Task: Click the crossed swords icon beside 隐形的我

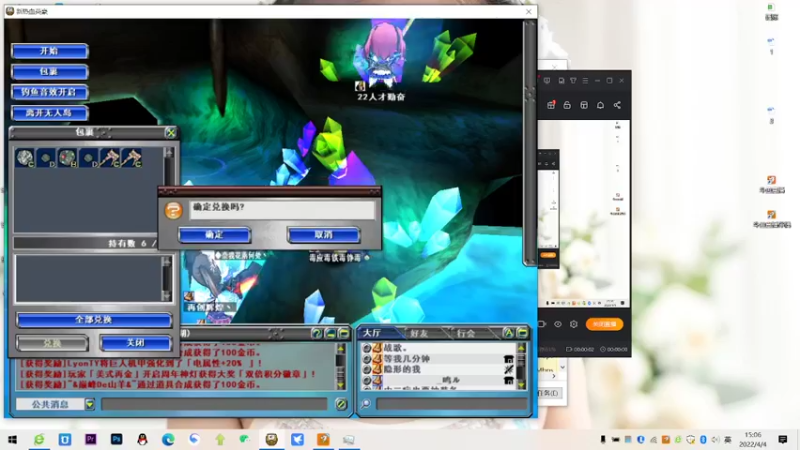Action: pyautogui.click(x=508, y=369)
